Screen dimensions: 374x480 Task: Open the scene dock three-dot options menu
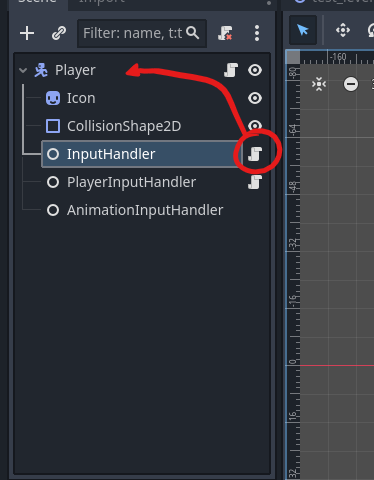(257, 33)
